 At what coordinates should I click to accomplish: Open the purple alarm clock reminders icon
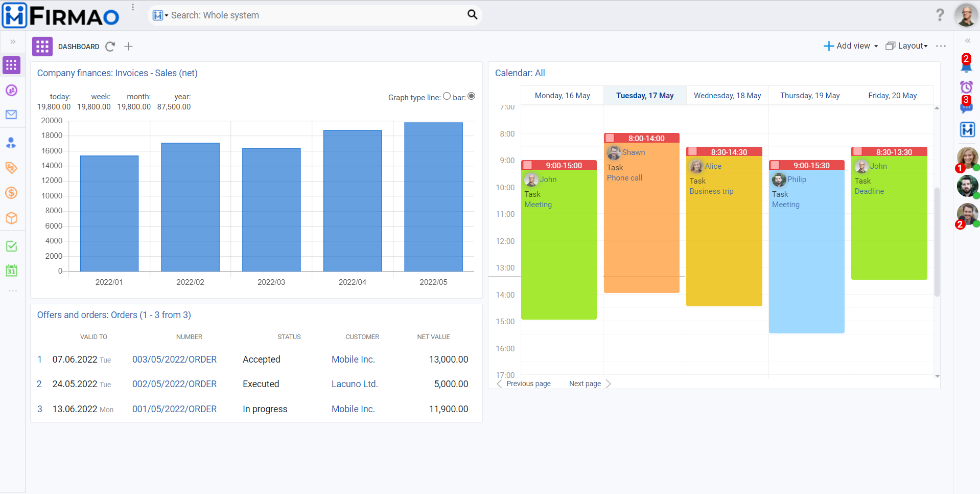click(x=966, y=87)
